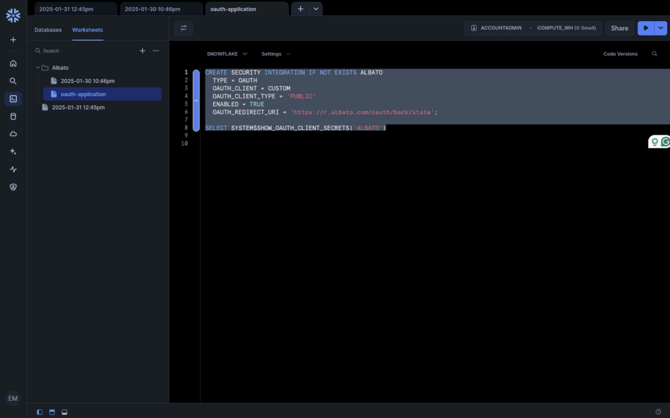The height and width of the screenshot is (418, 670).
Task: Open the Grammarly extension badge
Action: pos(659,142)
